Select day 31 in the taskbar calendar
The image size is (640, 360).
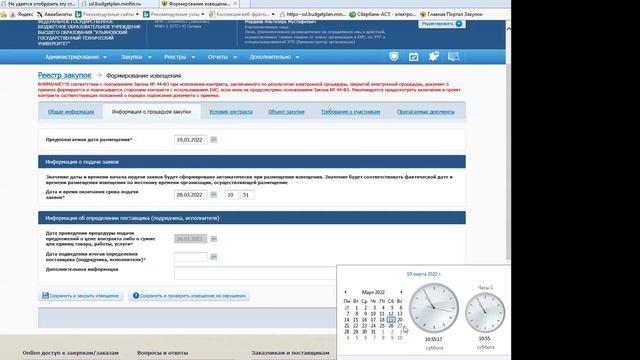[373, 332]
